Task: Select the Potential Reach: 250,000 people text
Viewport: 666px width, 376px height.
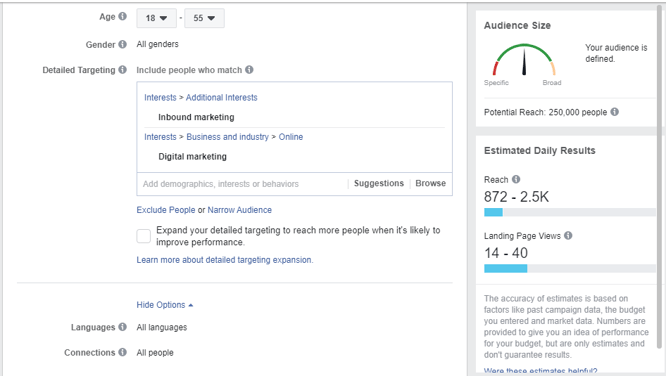Action: (x=545, y=112)
